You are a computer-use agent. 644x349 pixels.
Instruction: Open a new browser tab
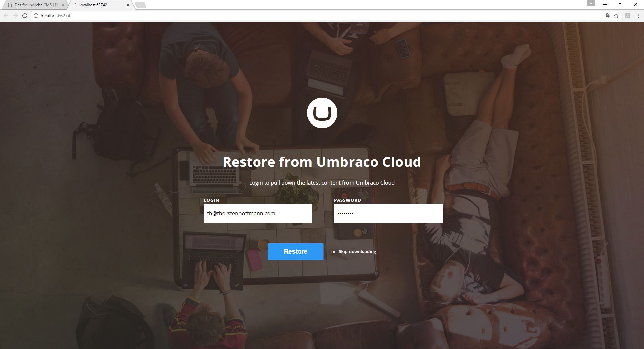click(141, 5)
